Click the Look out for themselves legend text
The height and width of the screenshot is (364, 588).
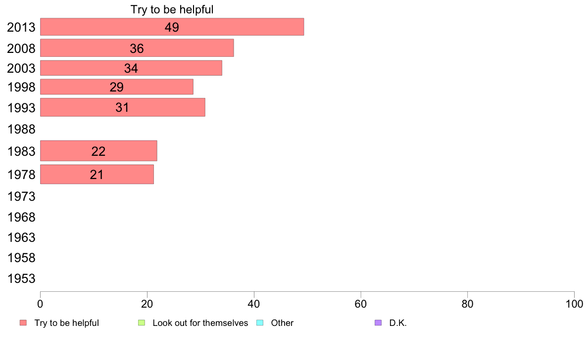(200, 323)
